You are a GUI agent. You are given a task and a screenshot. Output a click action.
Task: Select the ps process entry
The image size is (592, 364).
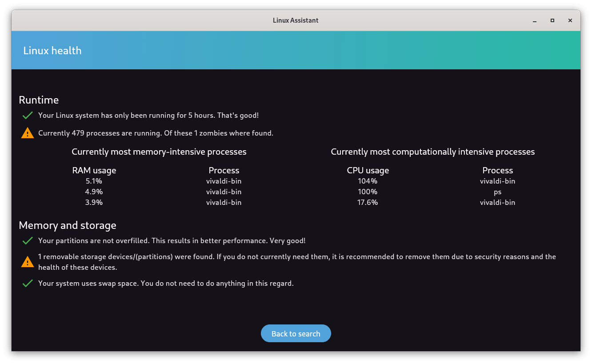[x=497, y=192]
